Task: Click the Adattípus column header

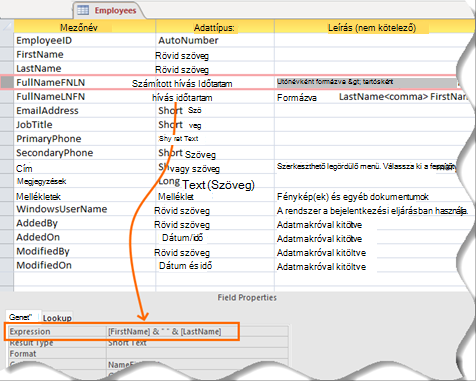Action: click(215, 27)
